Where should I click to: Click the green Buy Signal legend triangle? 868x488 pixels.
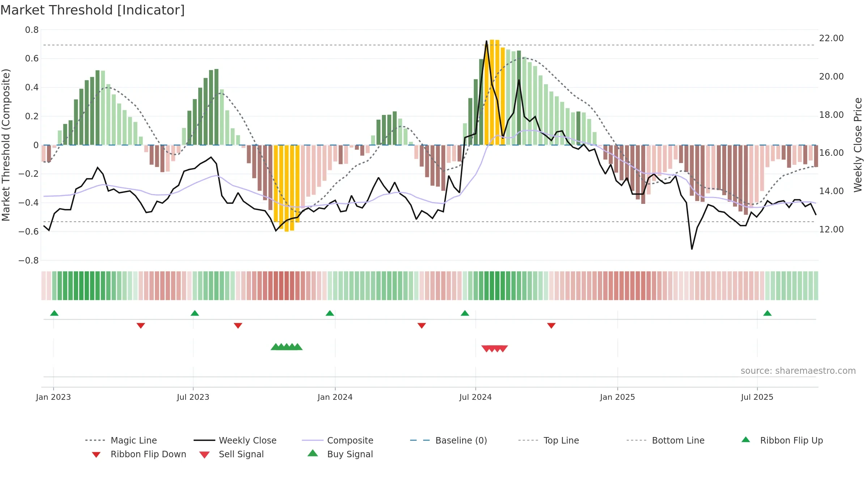point(313,453)
